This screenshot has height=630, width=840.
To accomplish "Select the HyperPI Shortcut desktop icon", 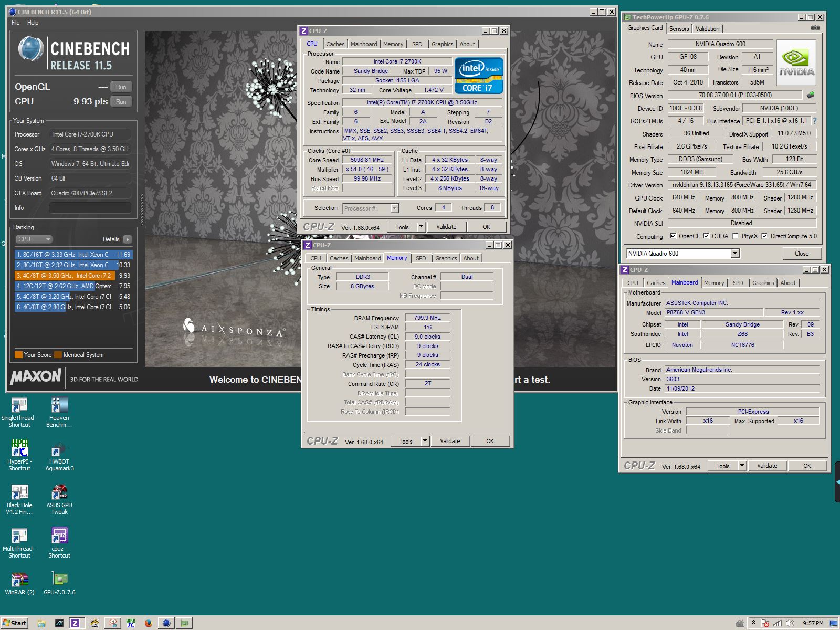I will 19,456.
